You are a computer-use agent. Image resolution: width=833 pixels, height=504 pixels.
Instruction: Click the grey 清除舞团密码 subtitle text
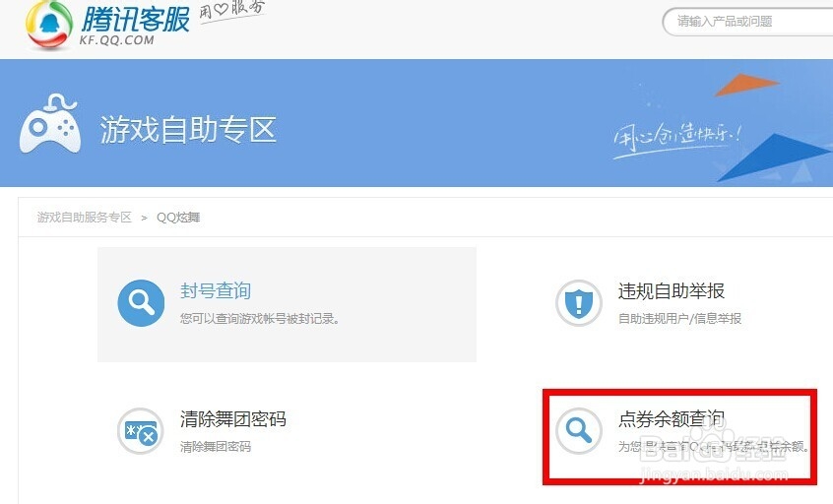[216, 447]
